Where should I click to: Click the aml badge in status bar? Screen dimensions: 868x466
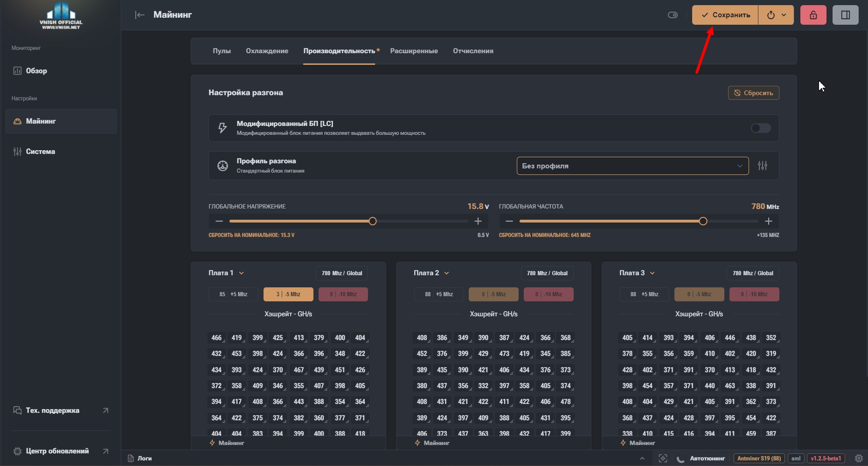click(x=796, y=459)
